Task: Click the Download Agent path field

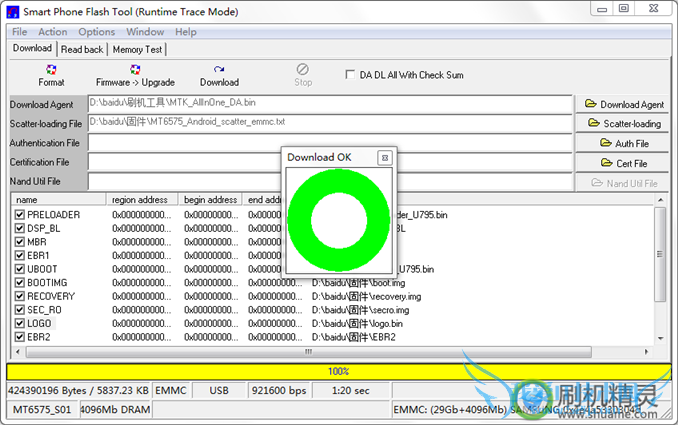Action: tap(330, 103)
